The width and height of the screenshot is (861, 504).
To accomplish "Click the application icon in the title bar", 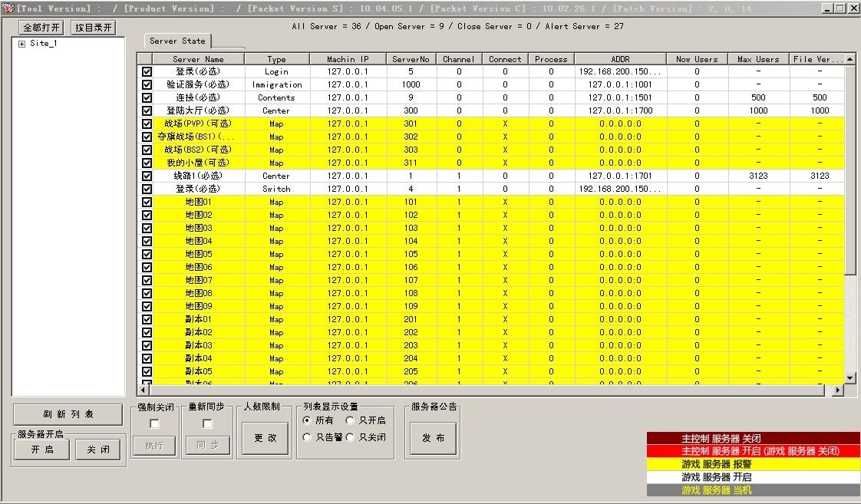I will (x=8, y=8).
